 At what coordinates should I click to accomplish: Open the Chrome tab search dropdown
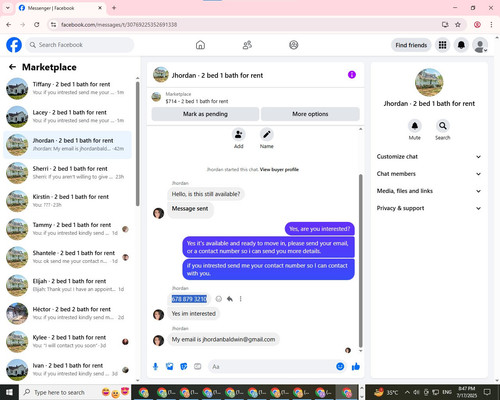8,8
